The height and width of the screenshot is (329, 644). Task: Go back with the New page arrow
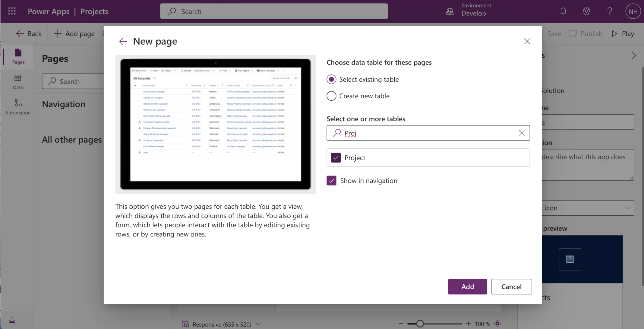click(x=123, y=41)
